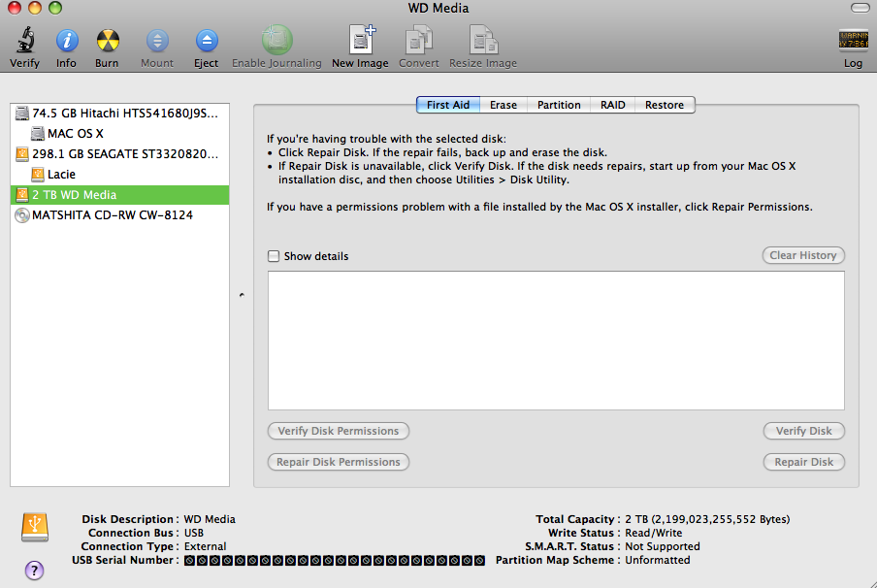This screenshot has height=588, width=877.
Task: Click the Convert toolbar icon
Action: point(419,41)
